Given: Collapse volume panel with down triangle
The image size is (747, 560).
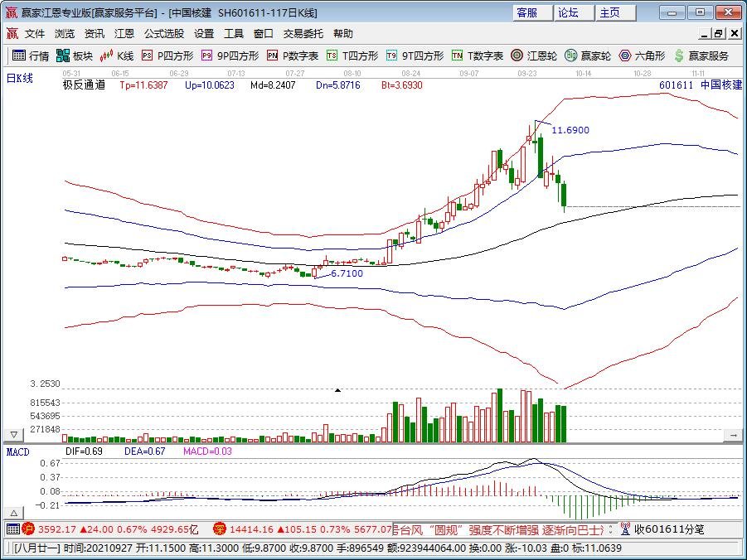Looking at the screenshot, I should click(13, 434).
